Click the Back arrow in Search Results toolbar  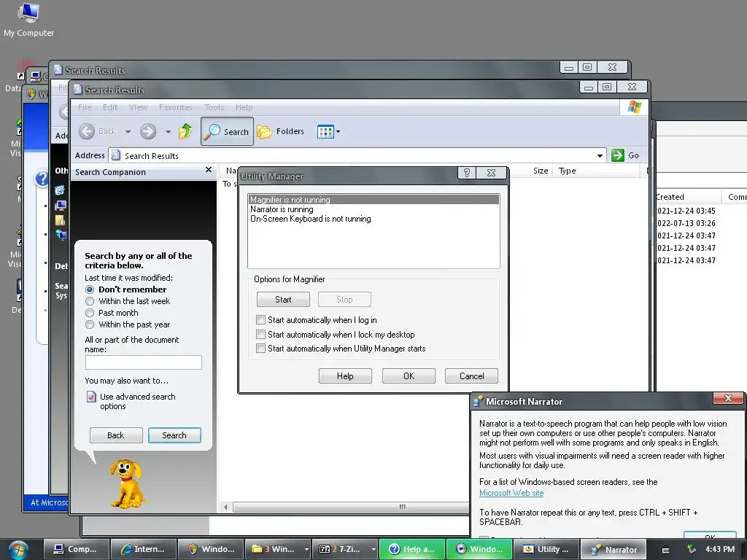coord(87,131)
